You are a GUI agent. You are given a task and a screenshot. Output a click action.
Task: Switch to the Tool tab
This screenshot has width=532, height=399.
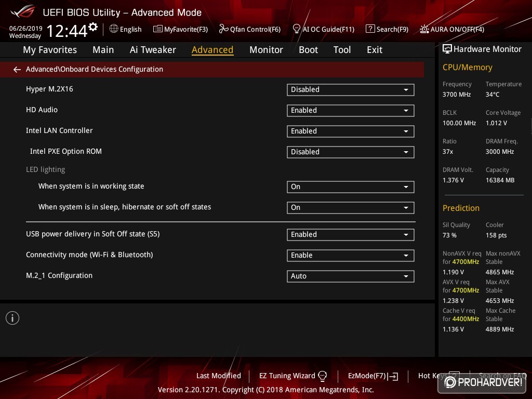tap(342, 50)
